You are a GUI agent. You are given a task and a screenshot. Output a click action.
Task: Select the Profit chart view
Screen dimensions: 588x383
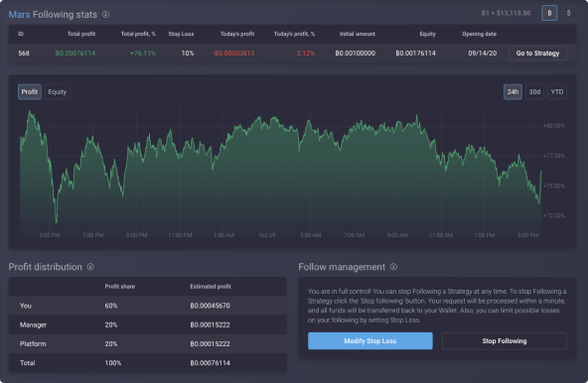point(30,92)
